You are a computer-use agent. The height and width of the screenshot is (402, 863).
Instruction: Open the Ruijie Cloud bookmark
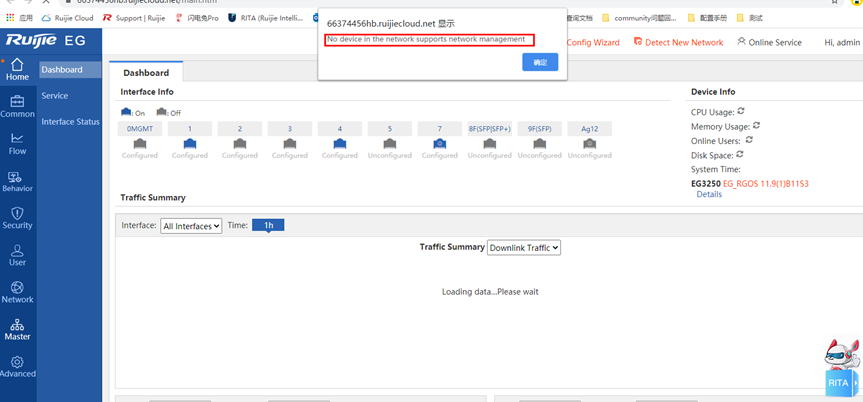pos(67,18)
